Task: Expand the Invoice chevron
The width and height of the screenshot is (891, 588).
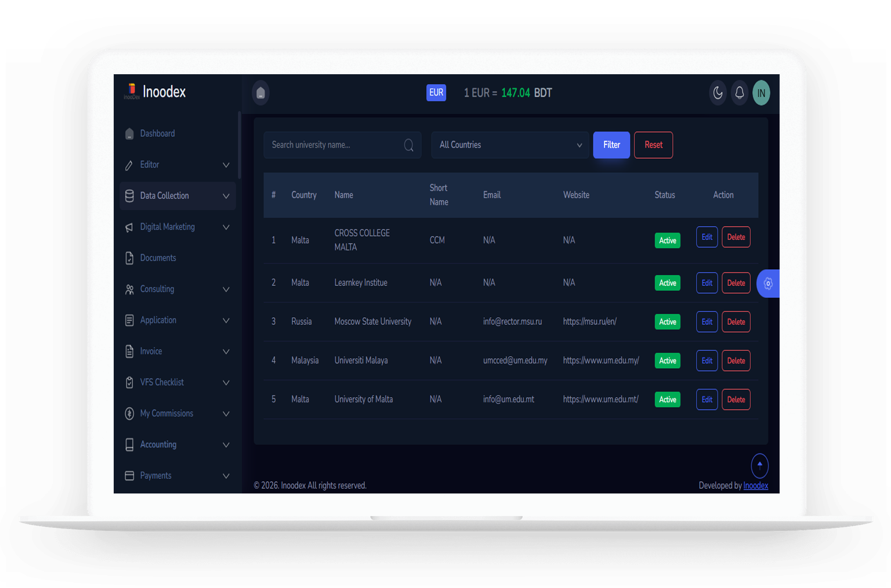Action: [x=226, y=351]
